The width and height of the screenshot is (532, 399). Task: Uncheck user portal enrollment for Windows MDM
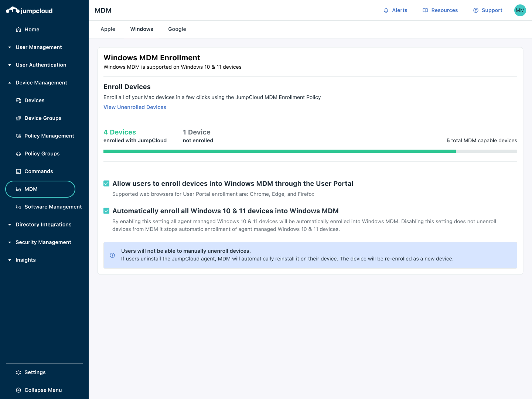click(x=106, y=183)
